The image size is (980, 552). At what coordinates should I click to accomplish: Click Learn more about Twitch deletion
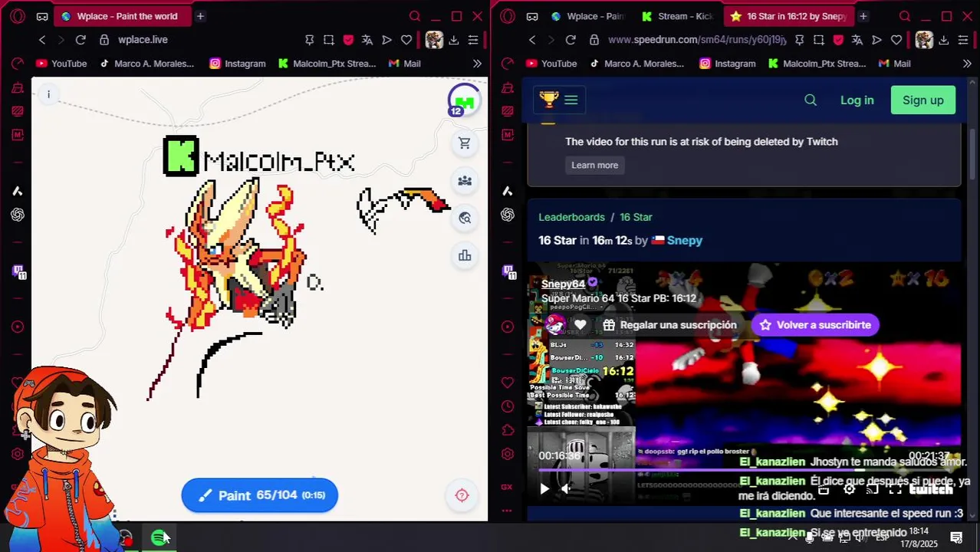594,165
